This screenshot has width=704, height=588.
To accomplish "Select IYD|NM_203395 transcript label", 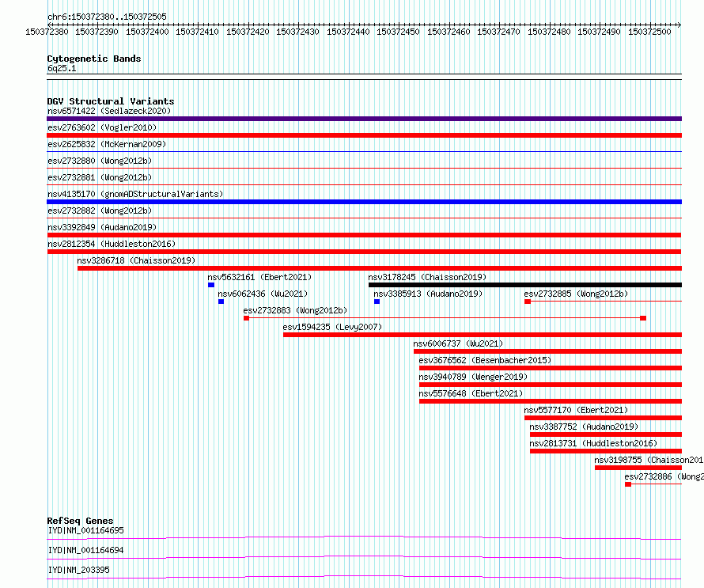I will pyautogui.click(x=78, y=570).
